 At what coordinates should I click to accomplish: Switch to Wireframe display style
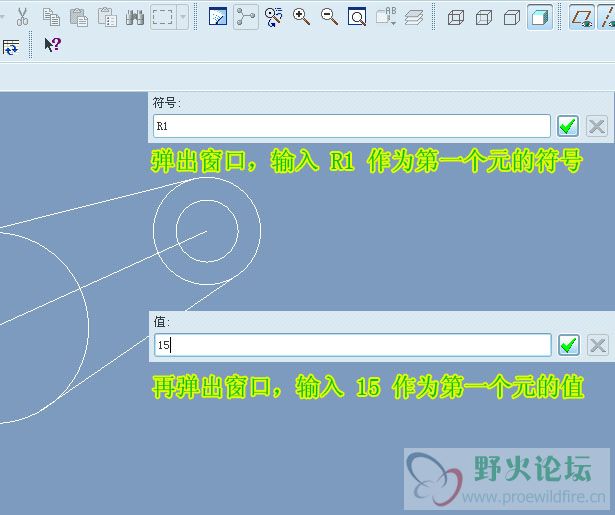point(456,17)
